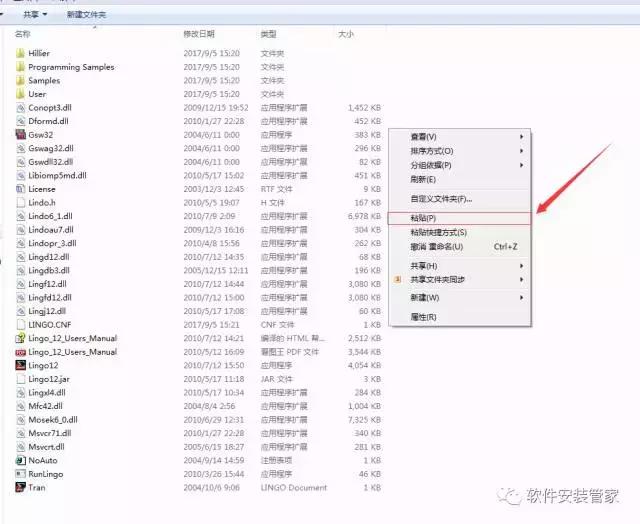The image size is (640, 524).
Task: Choose 粘贴(P) from the context menu
Action: (459, 218)
